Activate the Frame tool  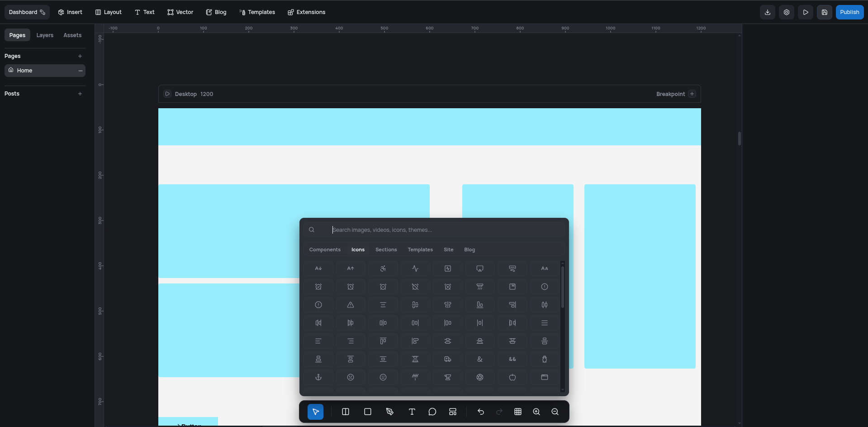[x=367, y=412]
